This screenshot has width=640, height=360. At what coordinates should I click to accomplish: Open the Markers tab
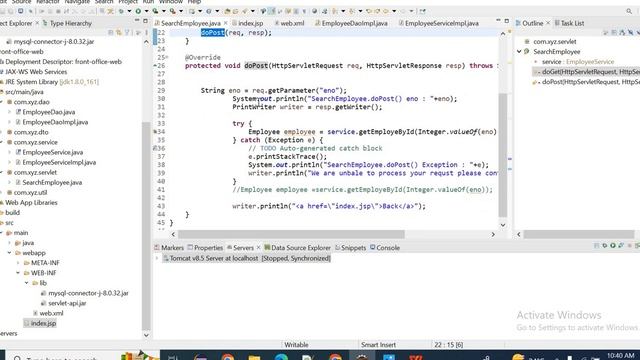click(172, 248)
